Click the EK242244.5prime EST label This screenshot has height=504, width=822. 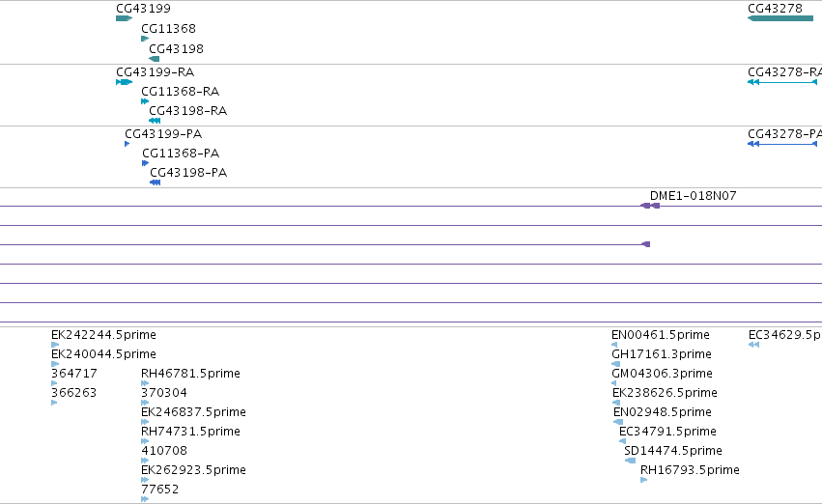pyautogui.click(x=103, y=335)
